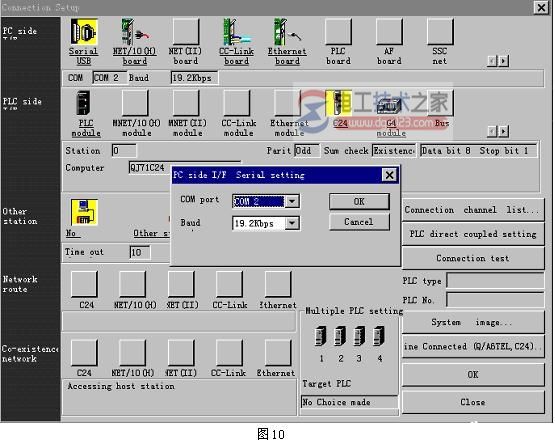Close the PC side I/F Serial setting dialog
555x445 pixels.
point(389,175)
